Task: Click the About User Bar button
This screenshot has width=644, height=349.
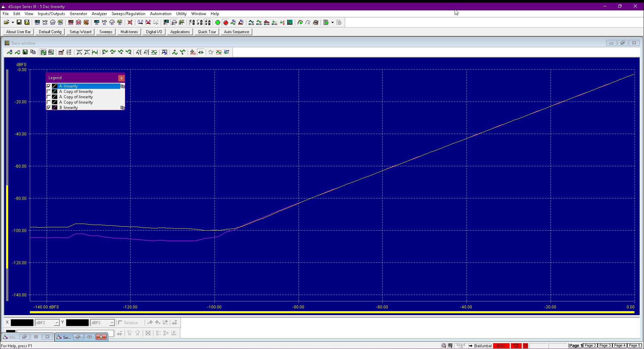Action: click(x=18, y=32)
